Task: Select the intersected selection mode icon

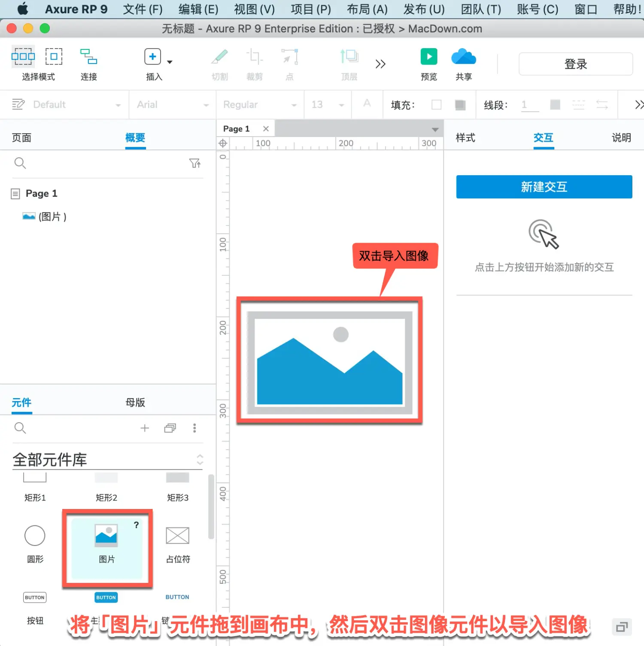Action: pos(23,56)
